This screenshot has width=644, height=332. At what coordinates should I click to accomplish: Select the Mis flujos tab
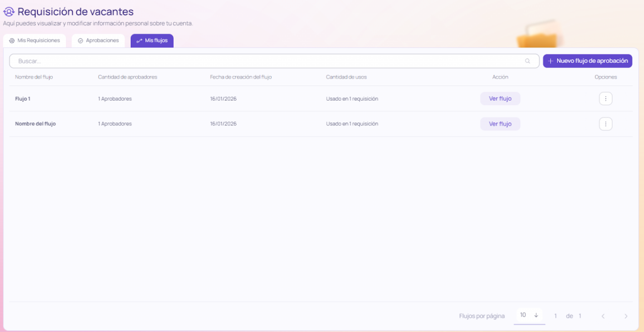click(152, 40)
